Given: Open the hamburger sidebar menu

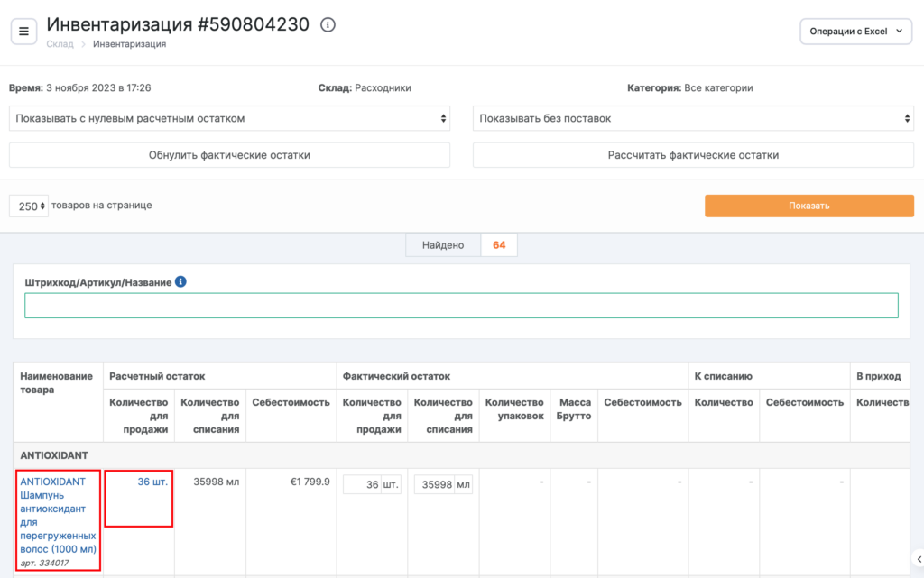Looking at the screenshot, I should point(23,31).
